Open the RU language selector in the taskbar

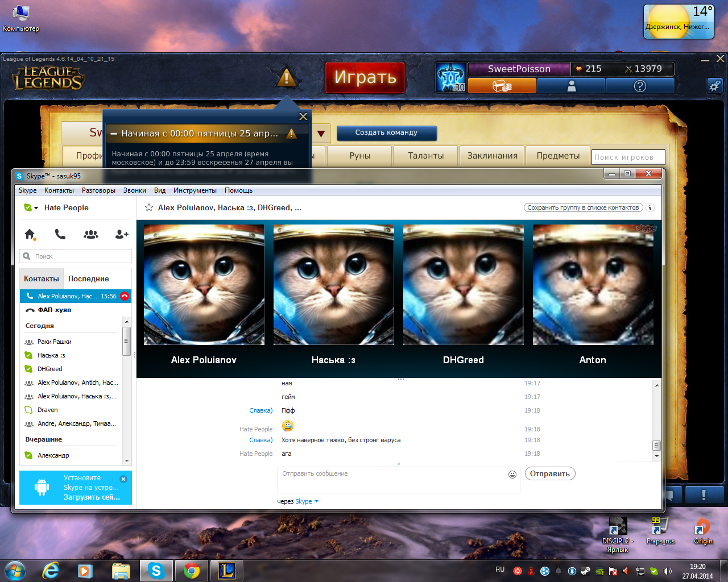coord(500,569)
